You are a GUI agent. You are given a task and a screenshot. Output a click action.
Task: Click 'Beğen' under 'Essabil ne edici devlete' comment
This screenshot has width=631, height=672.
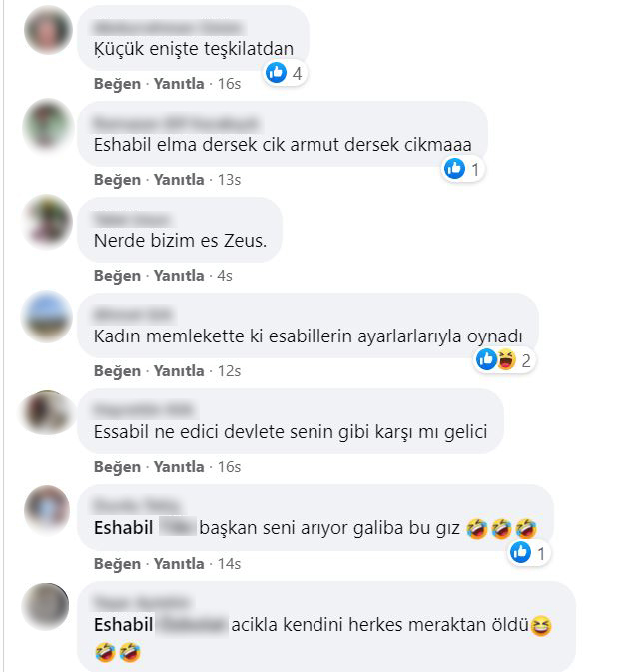(117, 466)
